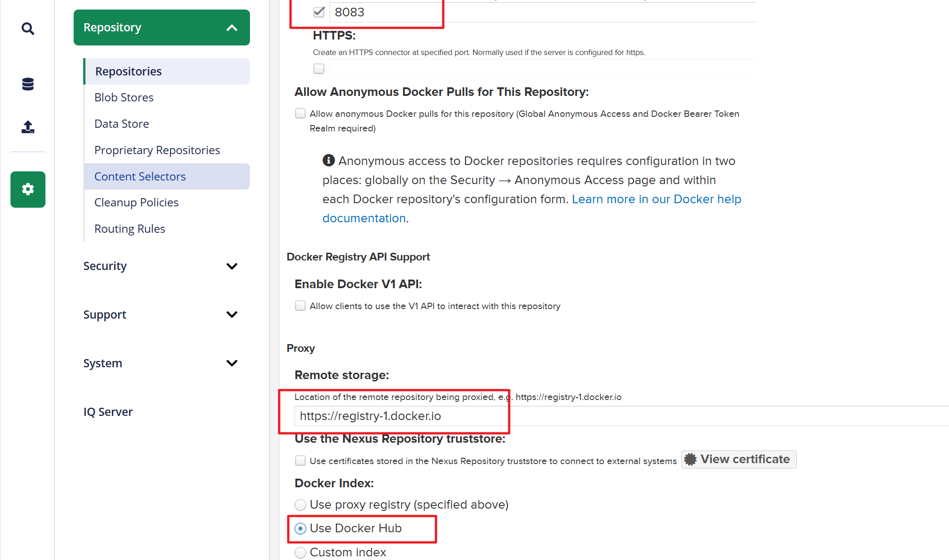This screenshot has width=949, height=560.
Task: Select Use proxy registry radio option
Action: pos(300,505)
